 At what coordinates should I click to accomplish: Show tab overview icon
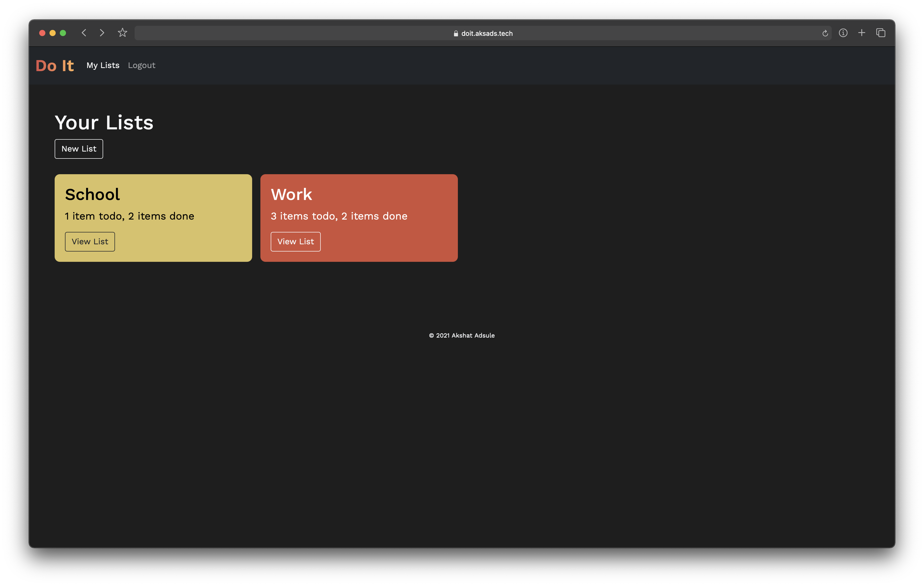(881, 33)
